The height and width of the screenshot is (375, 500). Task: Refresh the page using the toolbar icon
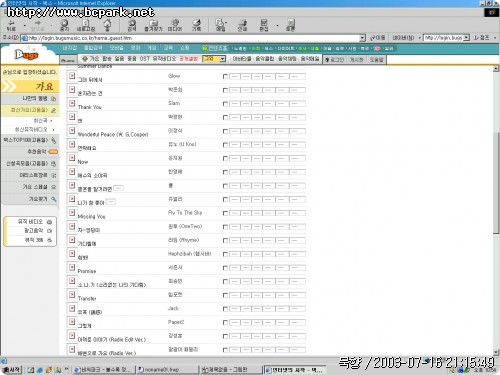[86, 25]
